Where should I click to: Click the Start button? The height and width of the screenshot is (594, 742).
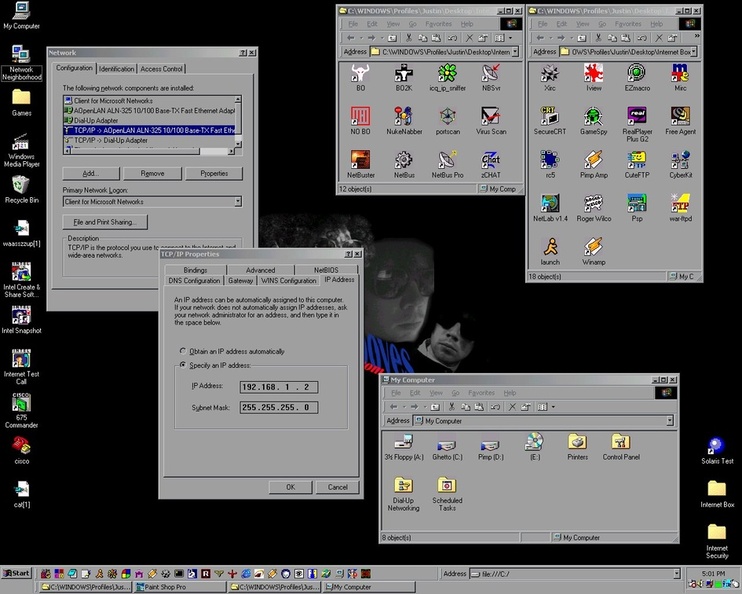[x=17, y=573]
